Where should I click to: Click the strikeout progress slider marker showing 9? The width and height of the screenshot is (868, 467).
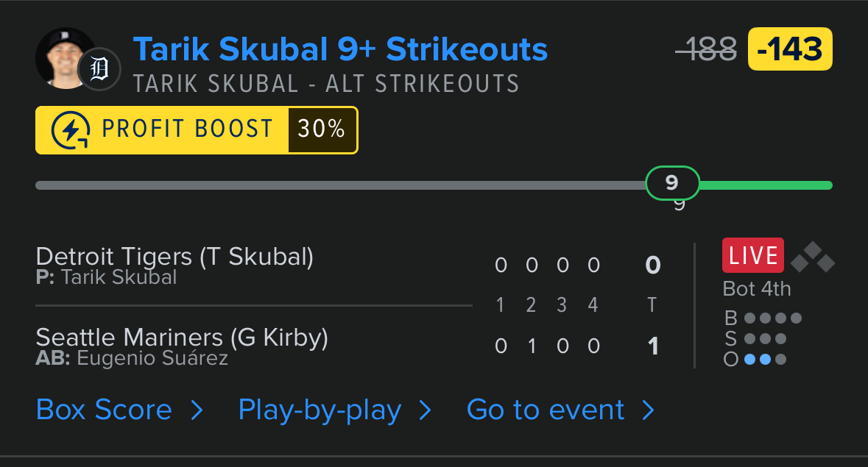pyautogui.click(x=672, y=183)
